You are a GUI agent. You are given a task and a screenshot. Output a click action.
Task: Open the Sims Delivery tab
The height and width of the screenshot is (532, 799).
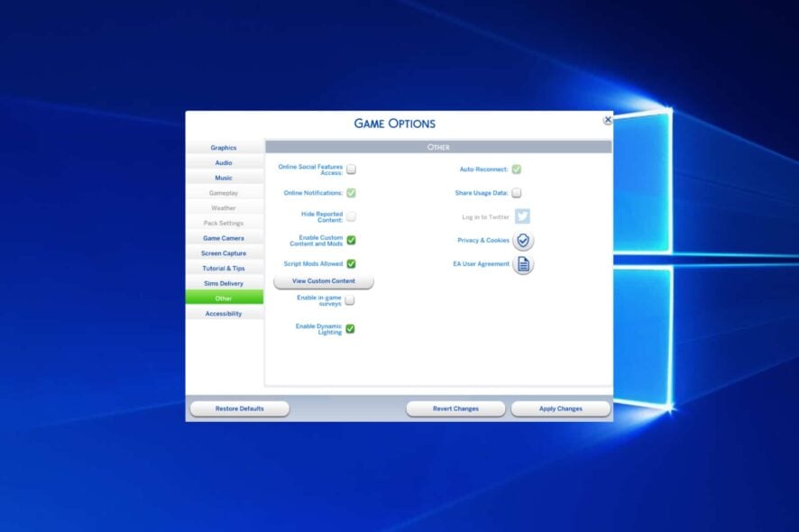tap(225, 283)
